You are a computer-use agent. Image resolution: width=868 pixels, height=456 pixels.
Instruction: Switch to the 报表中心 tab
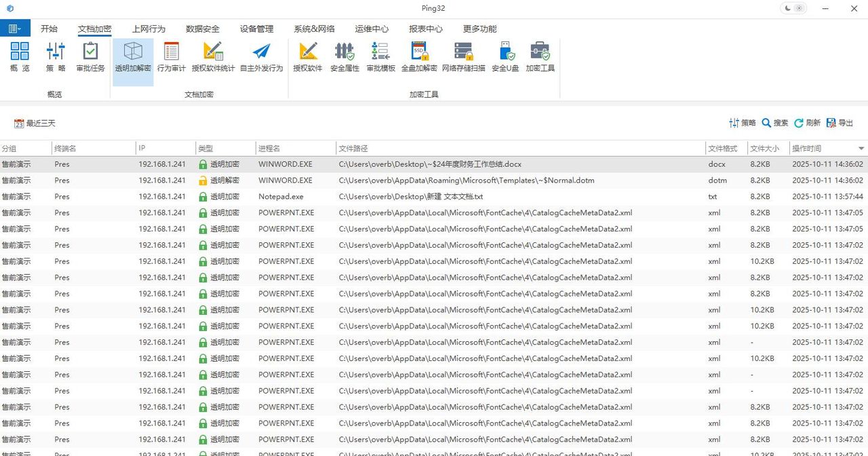click(425, 29)
